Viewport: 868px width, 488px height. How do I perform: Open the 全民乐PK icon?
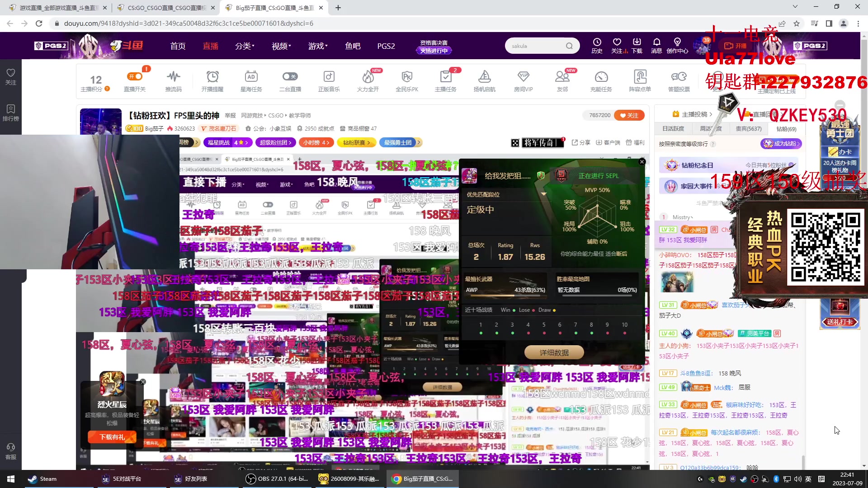click(x=407, y=77)
